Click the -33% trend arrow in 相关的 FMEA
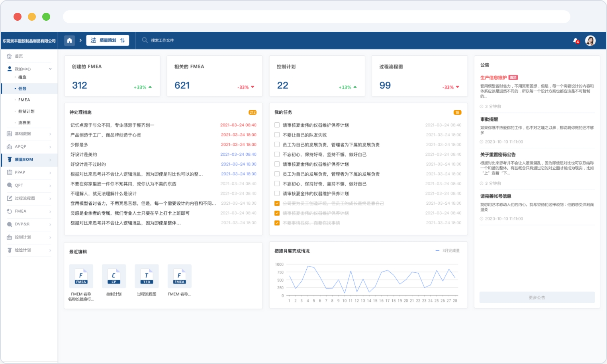The height and width of the screenshot is (364, 607). [253, 87]
